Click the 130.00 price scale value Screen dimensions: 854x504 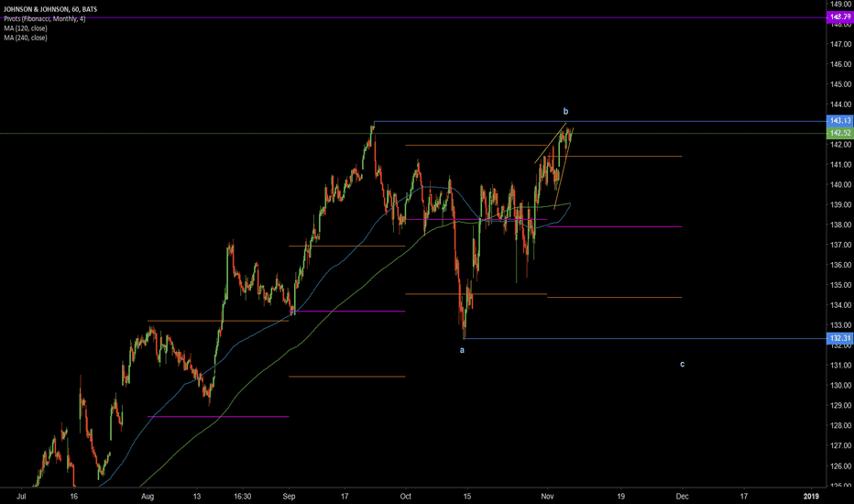tap(840, 385)
